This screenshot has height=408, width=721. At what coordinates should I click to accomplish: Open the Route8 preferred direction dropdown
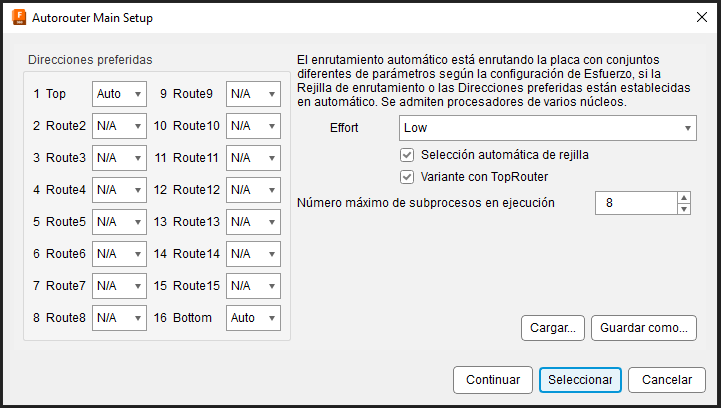tap(119, 318)
